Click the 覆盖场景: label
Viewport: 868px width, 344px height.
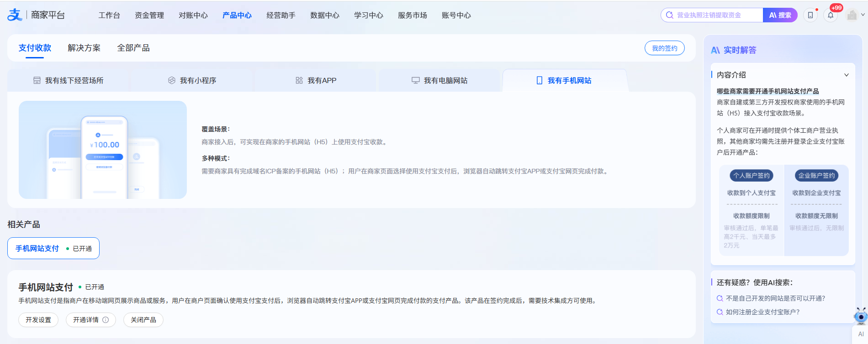216,129
